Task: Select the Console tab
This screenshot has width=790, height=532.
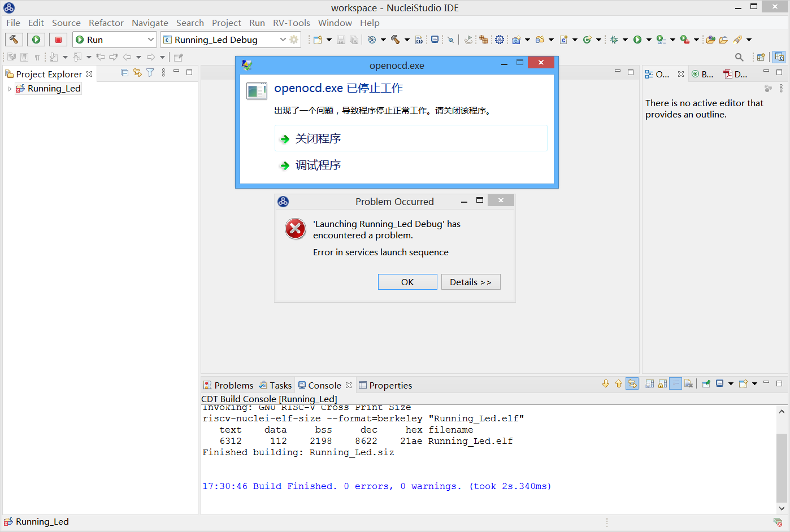Action: point(325,385)
